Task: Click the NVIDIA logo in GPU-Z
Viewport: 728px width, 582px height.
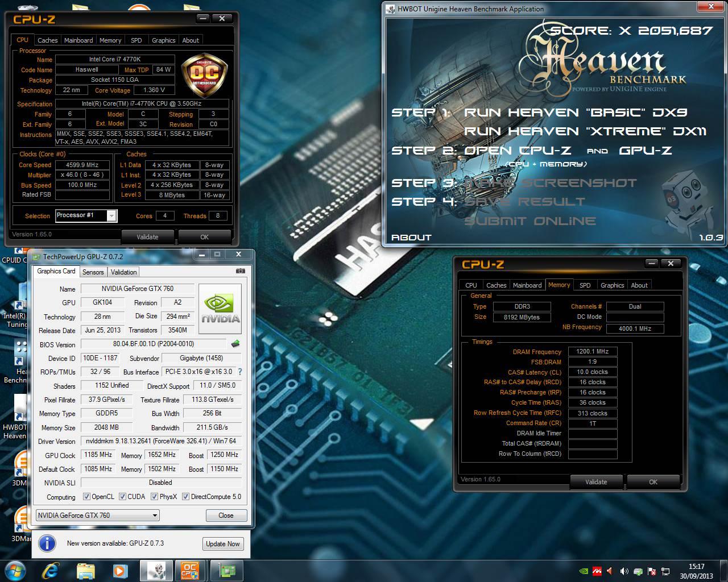Action: (220, 309)
